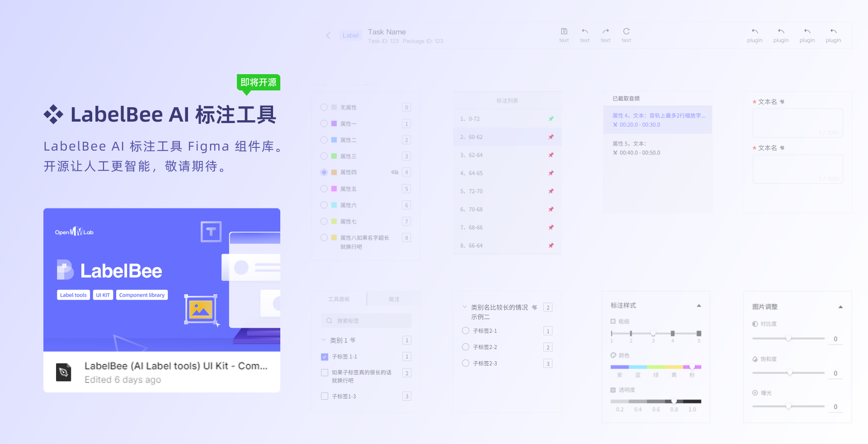The height and width of the screenshot is (444, 868).
Task: Click the 颜色 palette icon
Action: (x=613, y=355)
